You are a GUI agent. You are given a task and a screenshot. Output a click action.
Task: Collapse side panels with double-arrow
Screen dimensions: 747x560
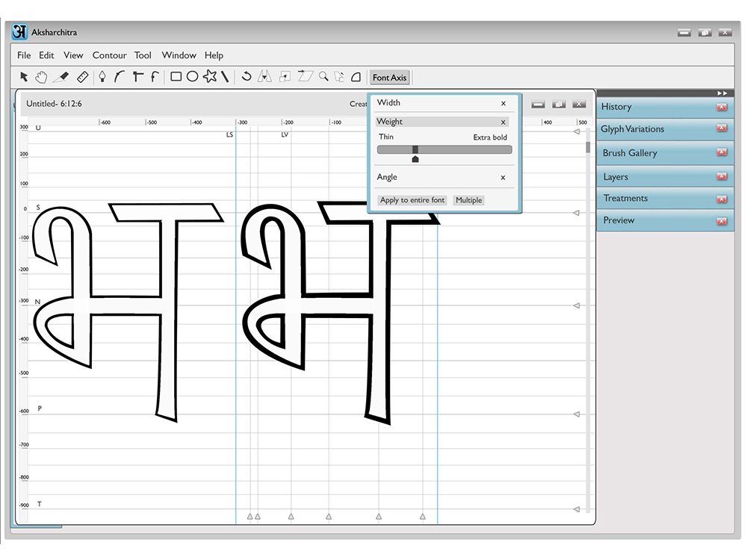point(722,93)
